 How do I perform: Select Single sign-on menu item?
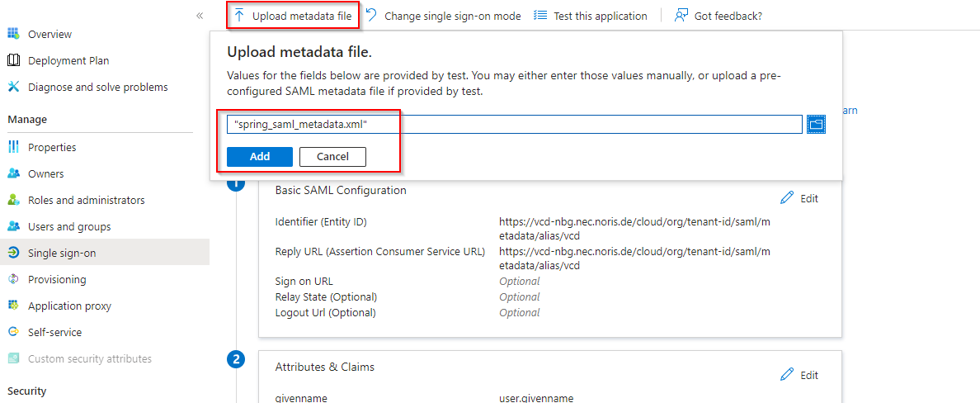[x=105, y=253]
